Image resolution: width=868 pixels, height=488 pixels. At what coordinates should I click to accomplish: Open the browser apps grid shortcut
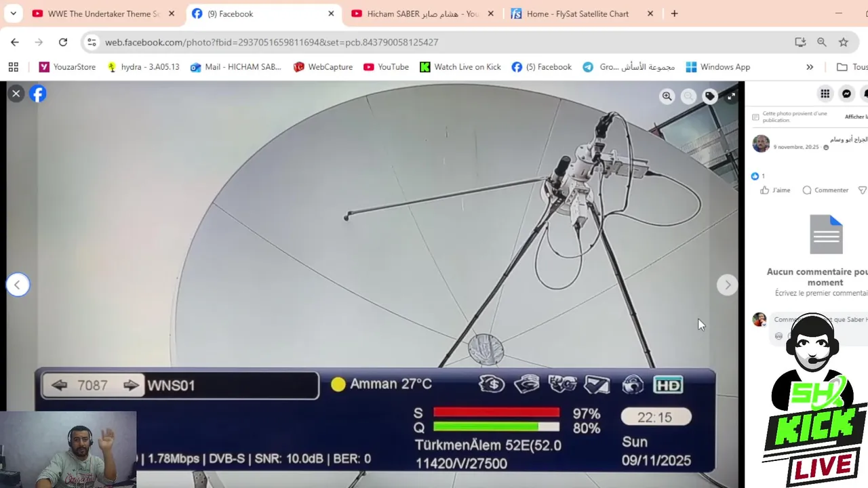[13, 67]
